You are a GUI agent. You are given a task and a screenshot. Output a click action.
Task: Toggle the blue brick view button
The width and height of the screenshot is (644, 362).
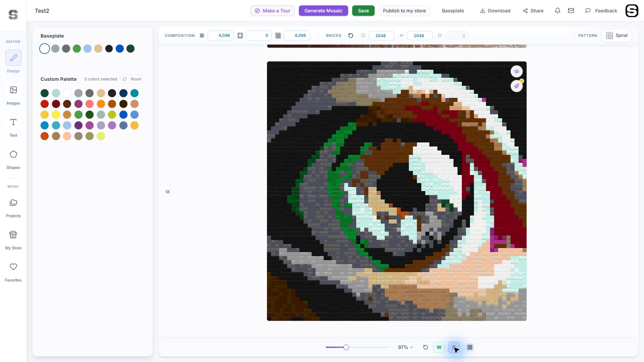(x=454, y=347)
